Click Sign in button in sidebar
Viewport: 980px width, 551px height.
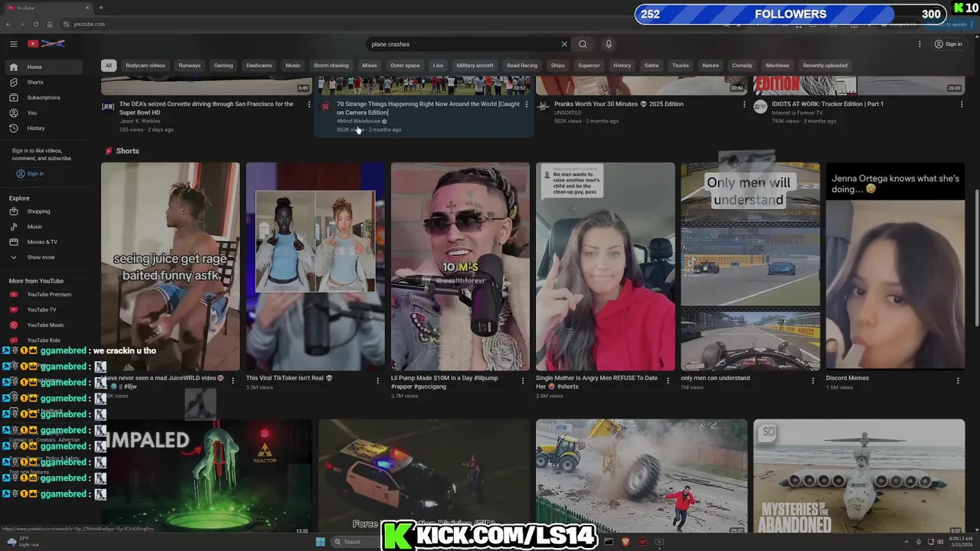[31, 174]
